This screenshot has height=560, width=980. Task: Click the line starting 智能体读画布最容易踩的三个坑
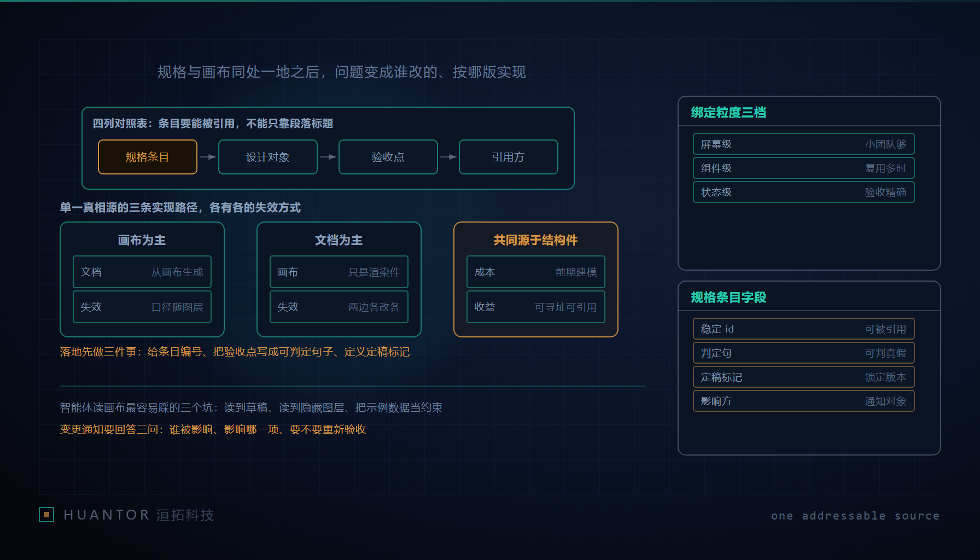[x=252, y=407]
